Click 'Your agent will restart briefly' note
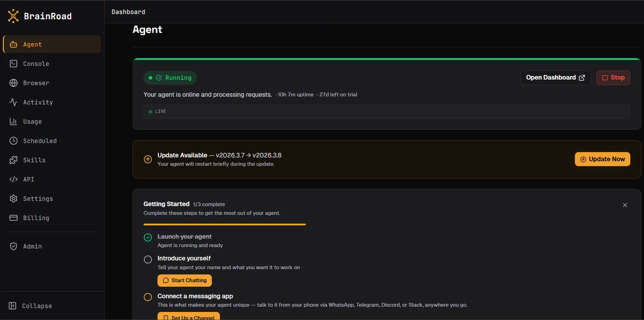Screen dimensions: 644x320 pos(216,164)
